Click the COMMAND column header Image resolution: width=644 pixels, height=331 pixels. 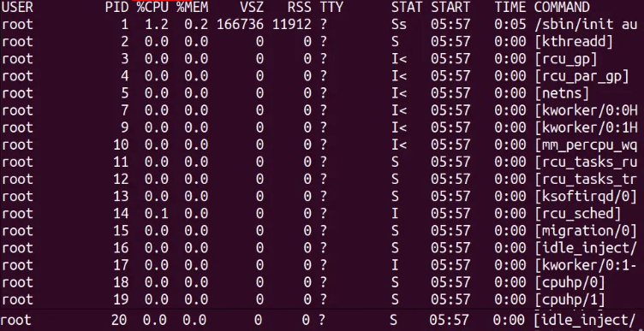(x=562, y=7)
